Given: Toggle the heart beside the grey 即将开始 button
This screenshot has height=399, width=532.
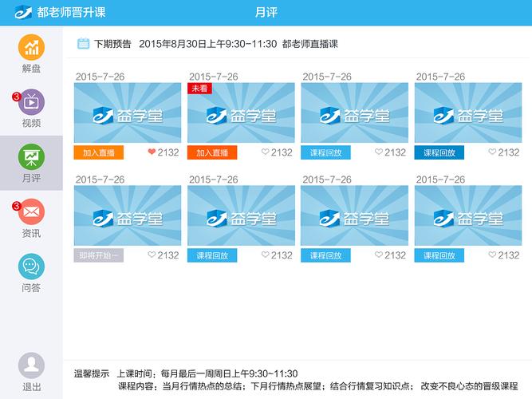Looking at the screenshot, I should click(x=152, y=255).
